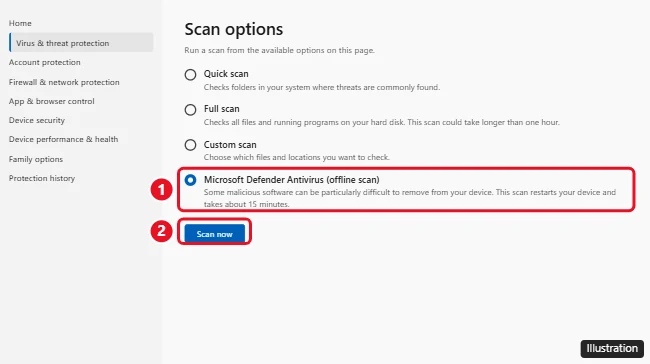The image size is (650, 364).
Task: Open App & browser control
Action: coord(51,101)
